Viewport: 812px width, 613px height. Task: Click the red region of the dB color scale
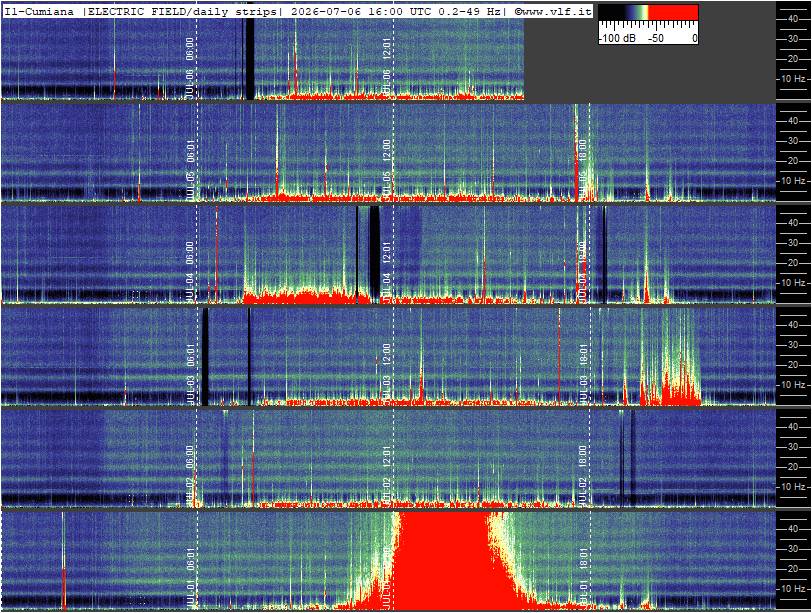pos(673,13)
